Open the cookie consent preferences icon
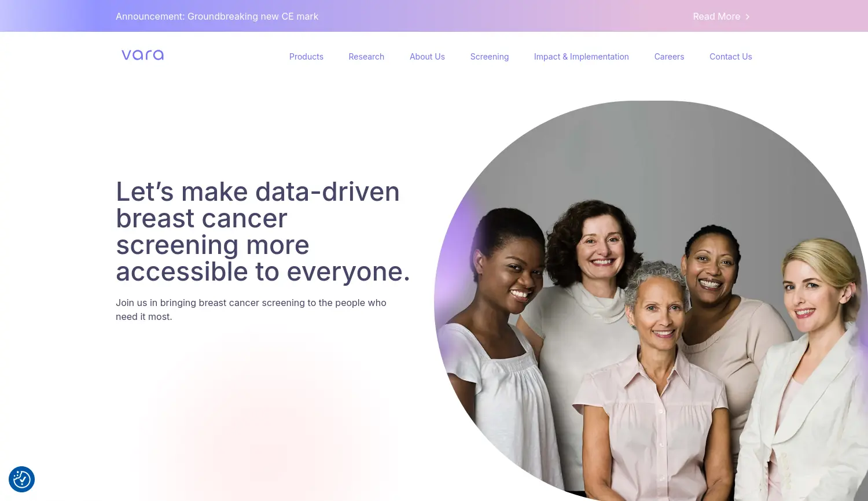 click(22, 480)
